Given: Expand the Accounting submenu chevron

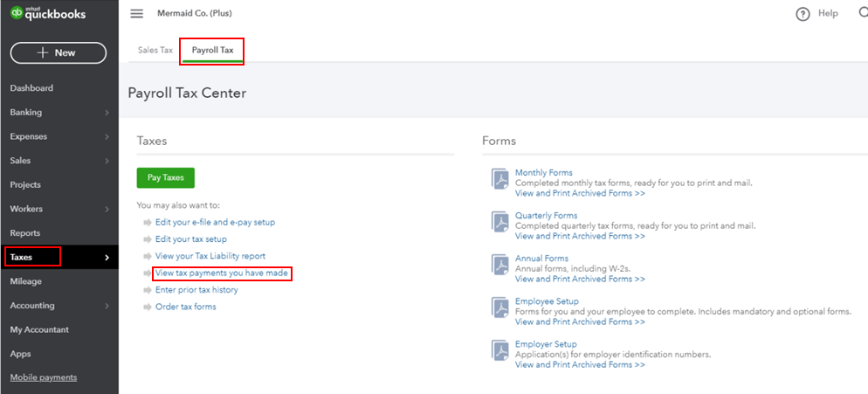Looking at the screenshot, I should [x=107, y=306].
